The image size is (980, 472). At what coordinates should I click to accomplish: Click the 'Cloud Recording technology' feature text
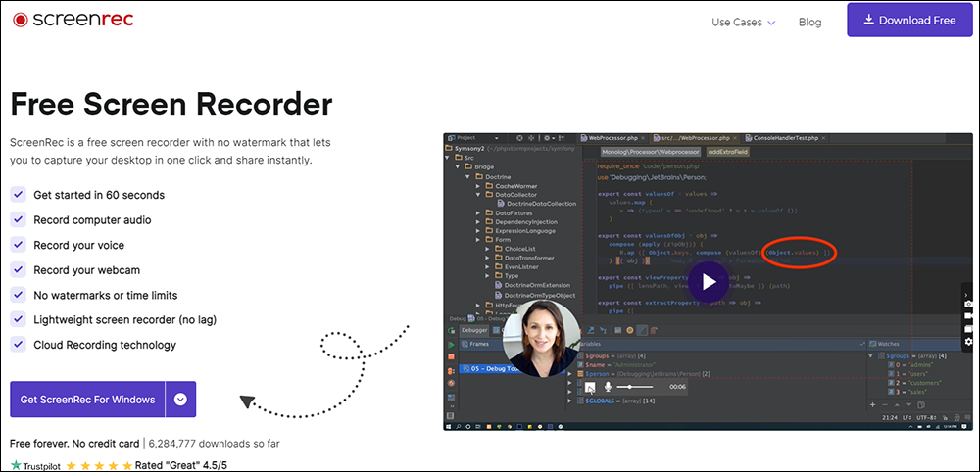click(x=105, y=345)
